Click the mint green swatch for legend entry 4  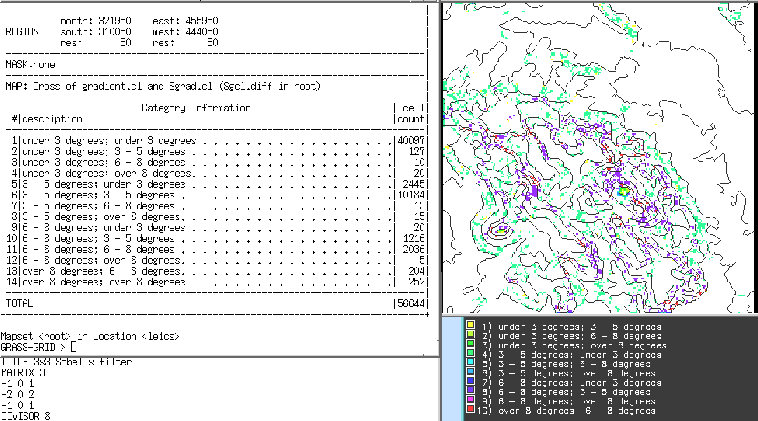click(470, 353)
